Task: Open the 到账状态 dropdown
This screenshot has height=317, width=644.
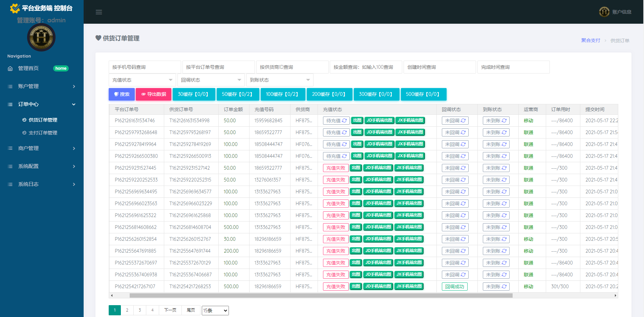Action: [x=279, y=80]
